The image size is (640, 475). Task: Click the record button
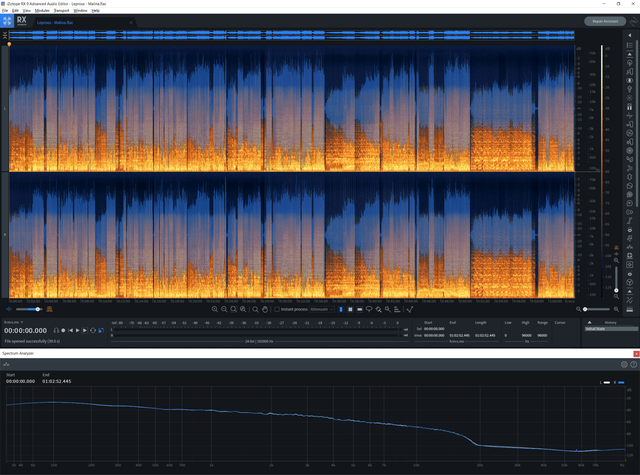coord(63,331)
